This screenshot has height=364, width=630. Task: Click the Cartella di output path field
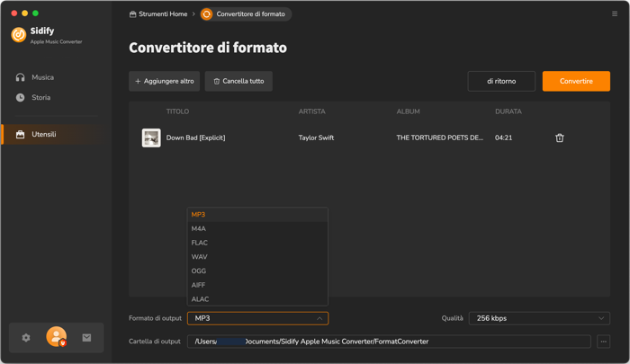(x=389, y=342)
